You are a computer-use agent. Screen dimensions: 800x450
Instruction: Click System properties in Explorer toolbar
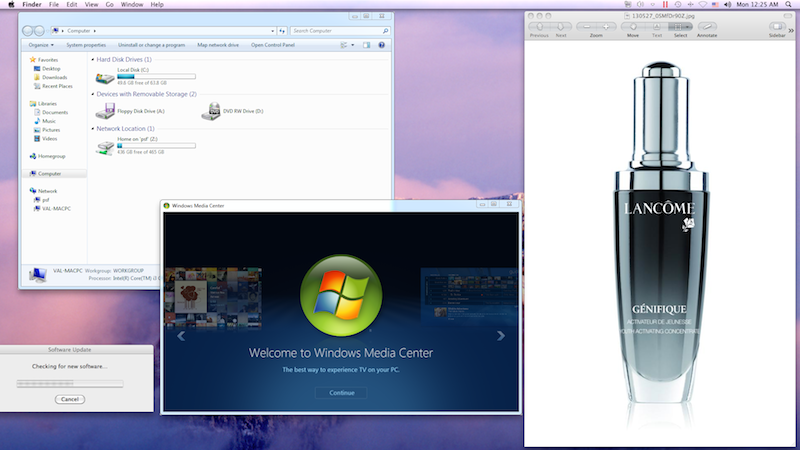(86, 45)
